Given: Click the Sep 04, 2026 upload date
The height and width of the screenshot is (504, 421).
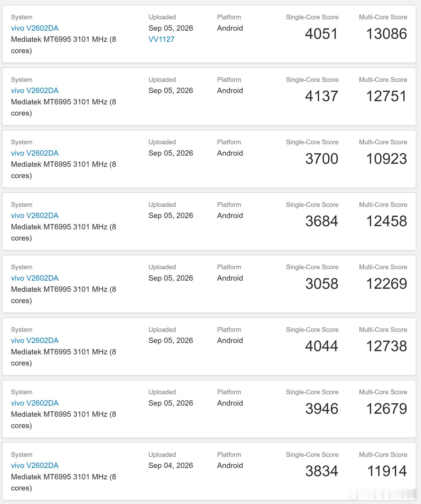Looking at the screenshot, I should tap(171, 465).
